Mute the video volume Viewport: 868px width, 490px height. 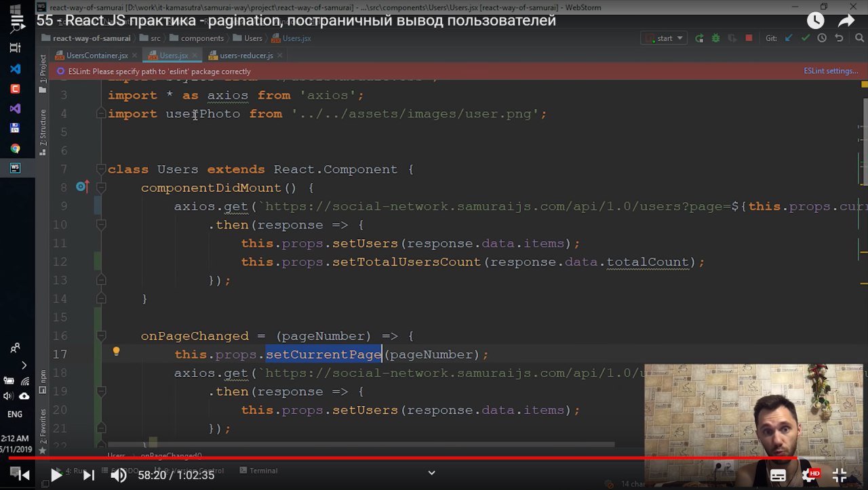pyautogui.click(x=118, y=475)
